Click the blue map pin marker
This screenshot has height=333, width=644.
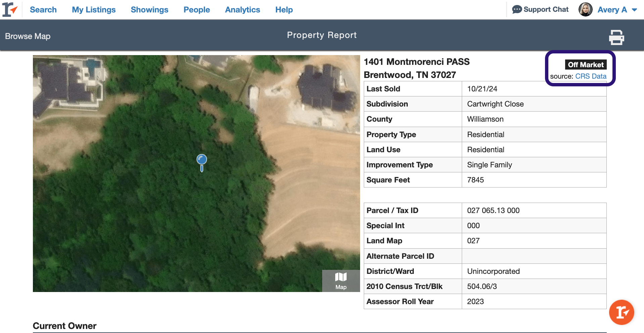(x=202, y=160)
